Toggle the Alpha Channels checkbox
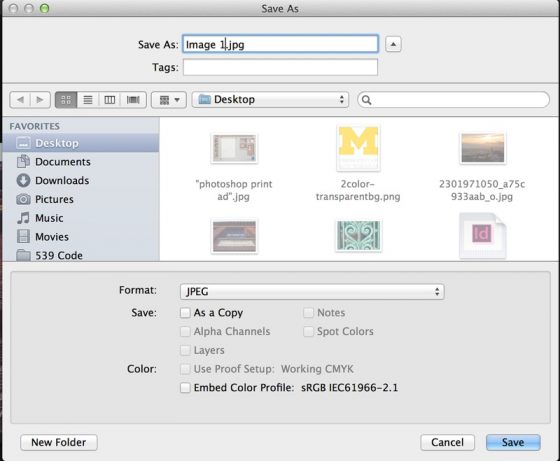 (185, 332)
